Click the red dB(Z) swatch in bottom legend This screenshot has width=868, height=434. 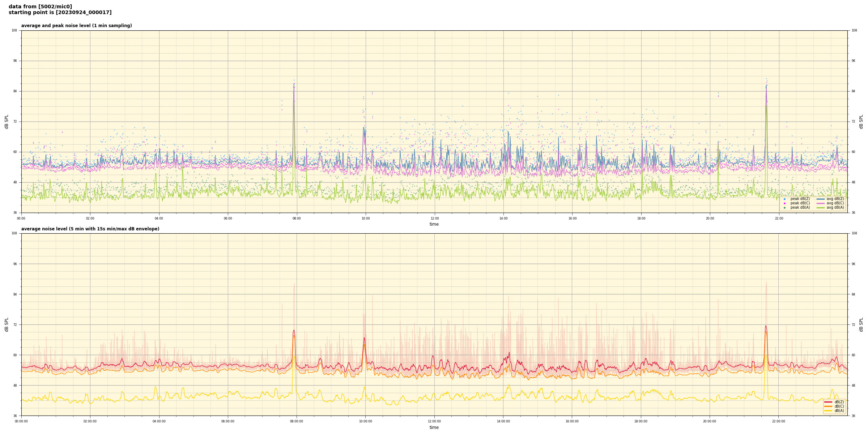point(828,402)
